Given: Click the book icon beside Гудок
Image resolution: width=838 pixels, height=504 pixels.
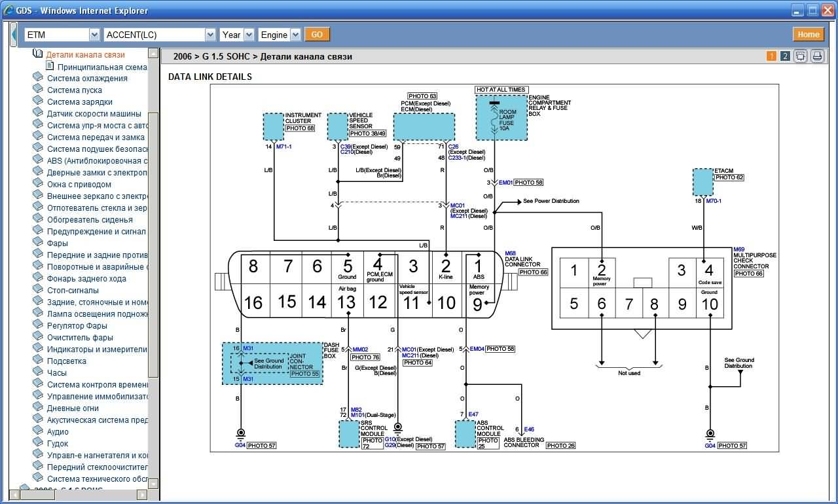Looking at the screenshot, I should click(x=38, y=443).
